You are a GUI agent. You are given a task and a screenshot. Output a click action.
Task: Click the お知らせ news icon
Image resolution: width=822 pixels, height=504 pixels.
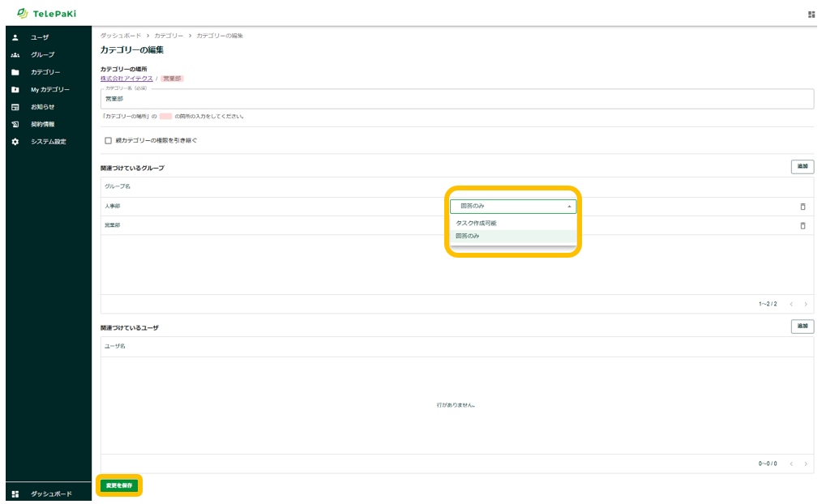(x=15, y=107)
